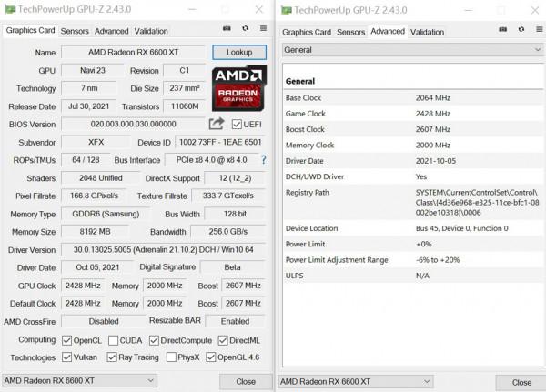This screenshot has height=392, width=546.
Task: Toggle the DirectML checkbox
Action: 223,340
